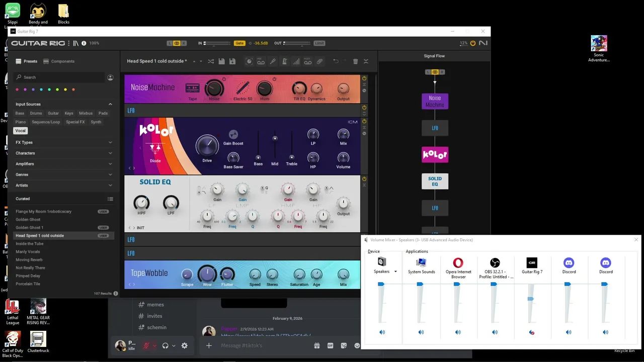Click the Guitar Rig 7 volume slider
Image resolution: width=644 pixels, height=362 pixels.
(530, 299)
